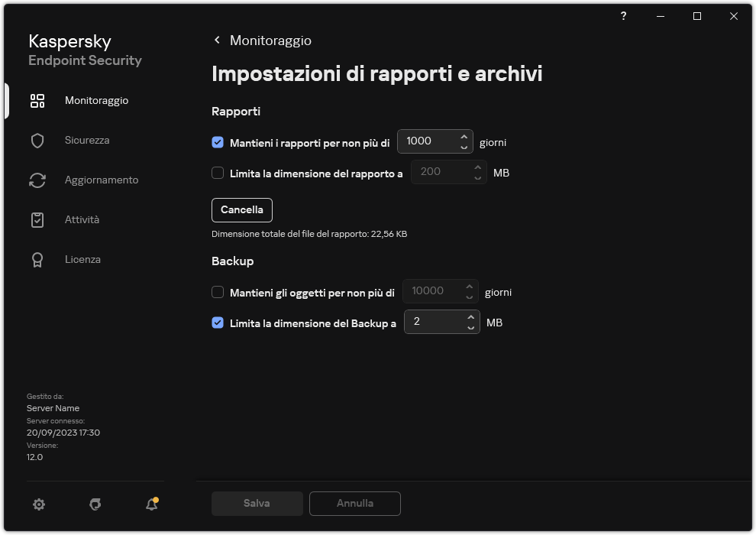Viewport: 756px width, 535px height.
Task: Discard changes with Annulla
Action: point(354,503)
